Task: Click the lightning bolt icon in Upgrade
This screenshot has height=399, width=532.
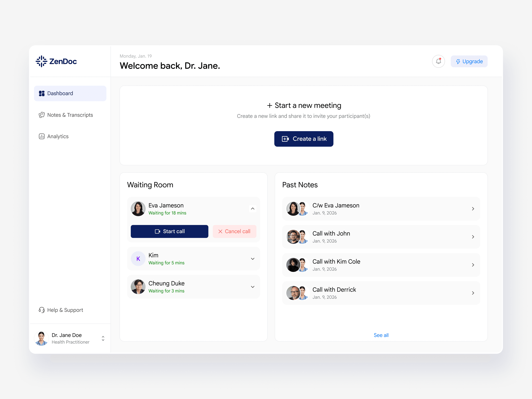Action: 458,61
